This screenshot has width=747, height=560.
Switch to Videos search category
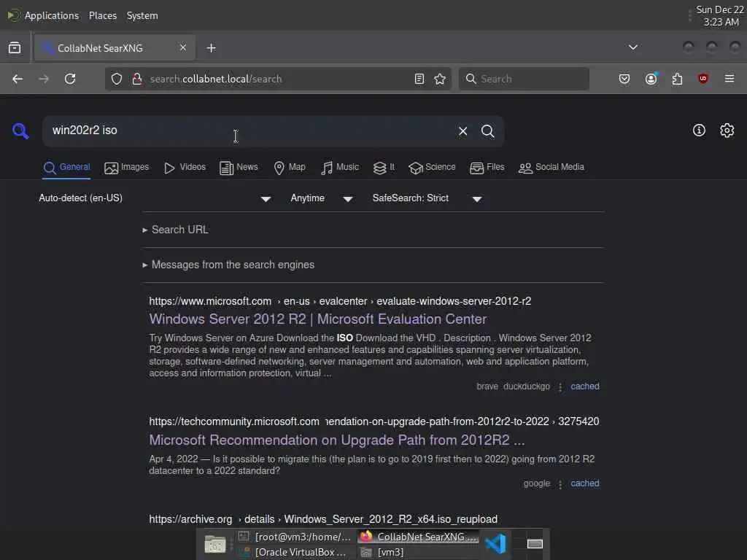[185, 168]
